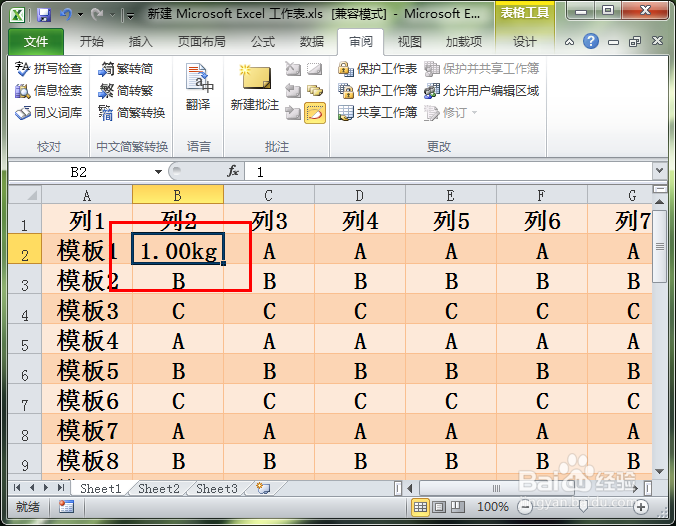Click cell B2 containing 1.00kg
676x526 pixels.
178,249
